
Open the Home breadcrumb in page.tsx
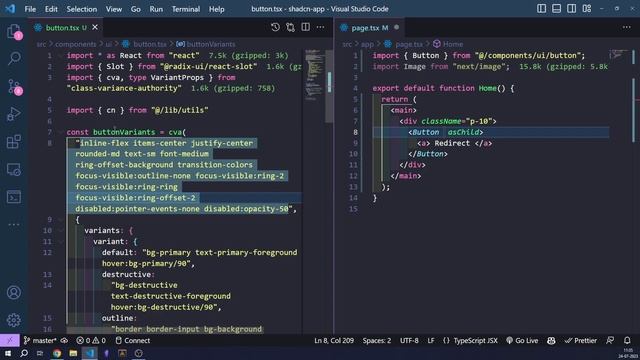448,44
